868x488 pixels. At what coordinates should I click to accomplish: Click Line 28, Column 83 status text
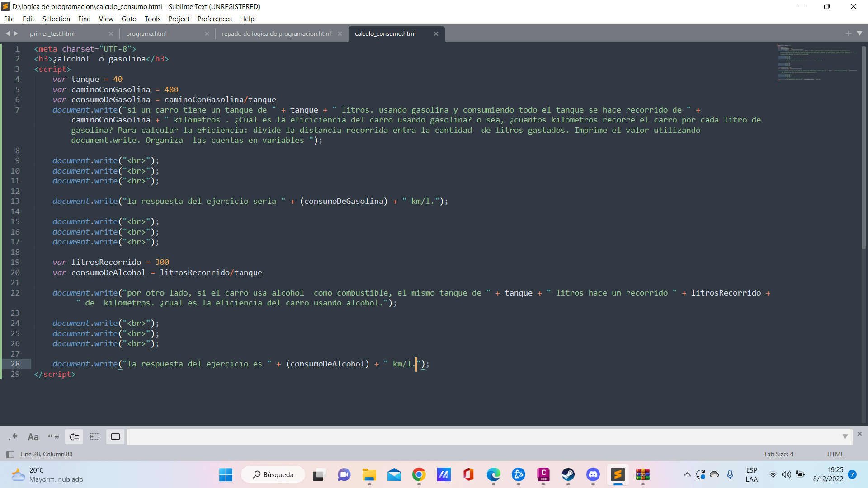(46, 454)
